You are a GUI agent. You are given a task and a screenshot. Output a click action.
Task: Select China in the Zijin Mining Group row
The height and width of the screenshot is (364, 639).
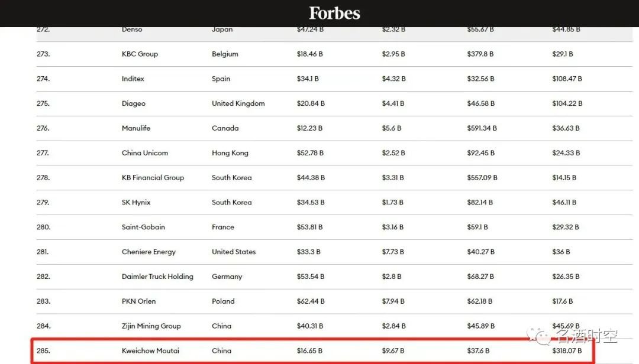[x=222, y=326]
